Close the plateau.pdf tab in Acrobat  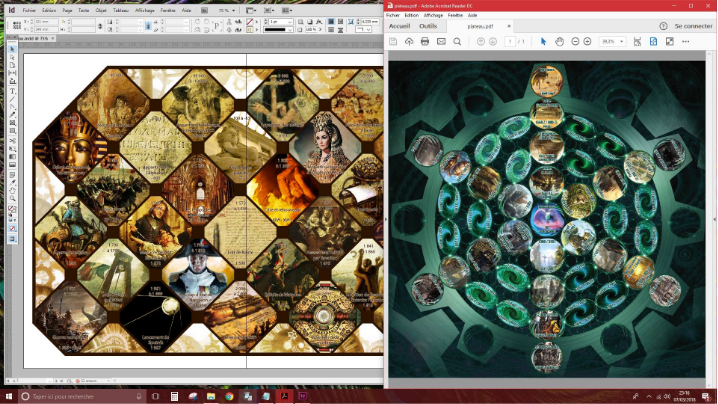click(x=509, y=27)
